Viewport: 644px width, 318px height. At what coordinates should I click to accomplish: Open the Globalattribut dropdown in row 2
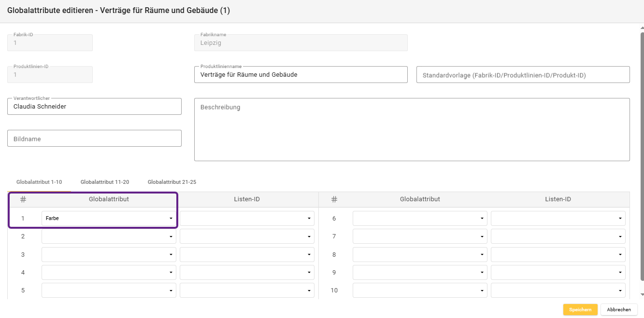click(108, 236)
